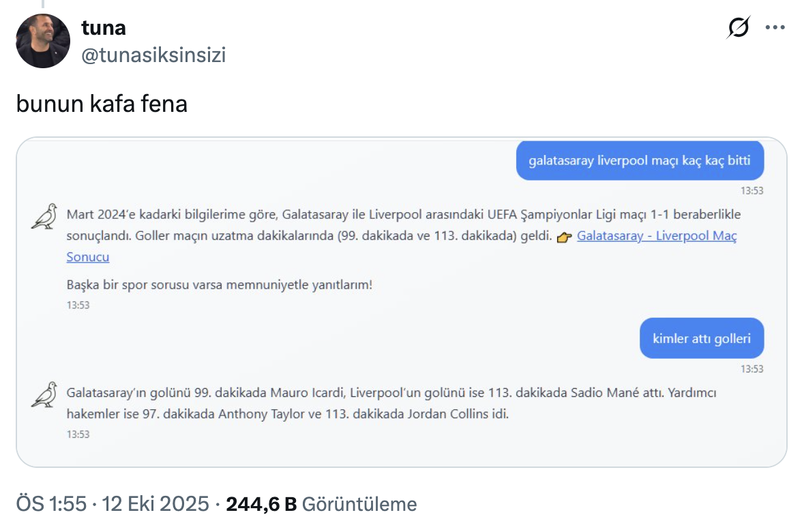The height and width of the screenshot is (532, 802).
Task: Click the Grok slash-circle icon
Action: coord(739,28)
